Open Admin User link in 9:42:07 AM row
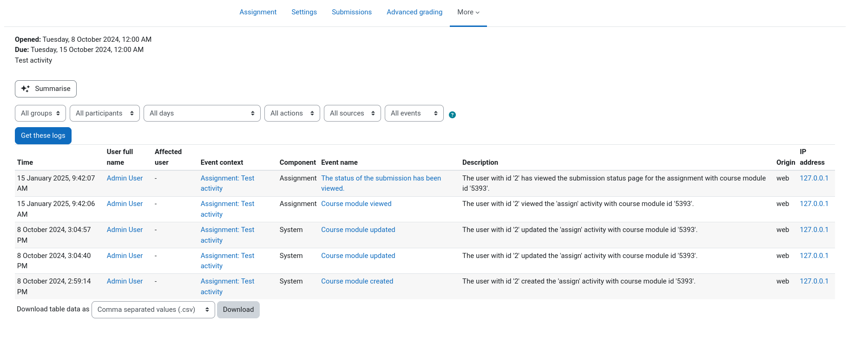The height and width of the screenshot is (342, 868). pyautogui.click(x=125, y=178)
